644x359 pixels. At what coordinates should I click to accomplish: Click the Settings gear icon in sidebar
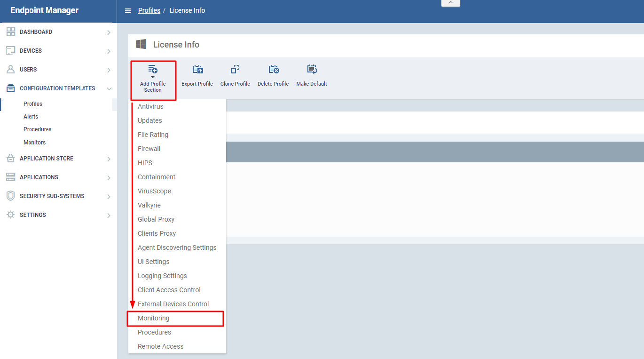coord(11,215)
